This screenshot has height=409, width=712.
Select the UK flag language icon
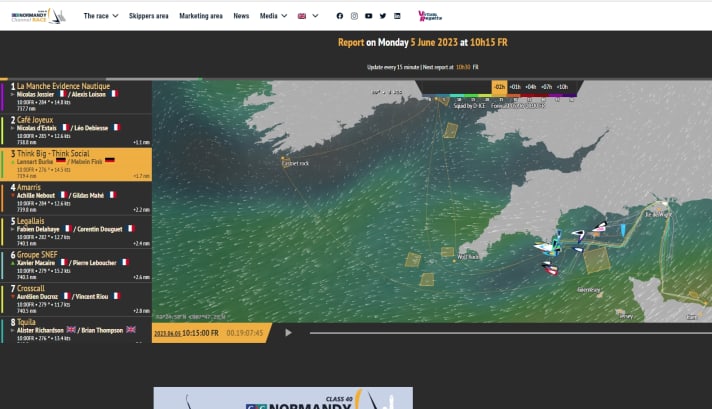pyautogui.click(x=302, y=16)
